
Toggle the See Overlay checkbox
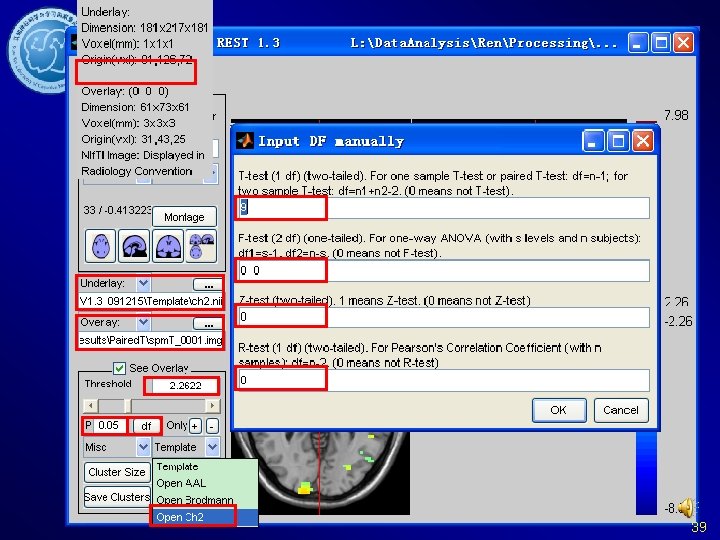[x=119, y=368]
